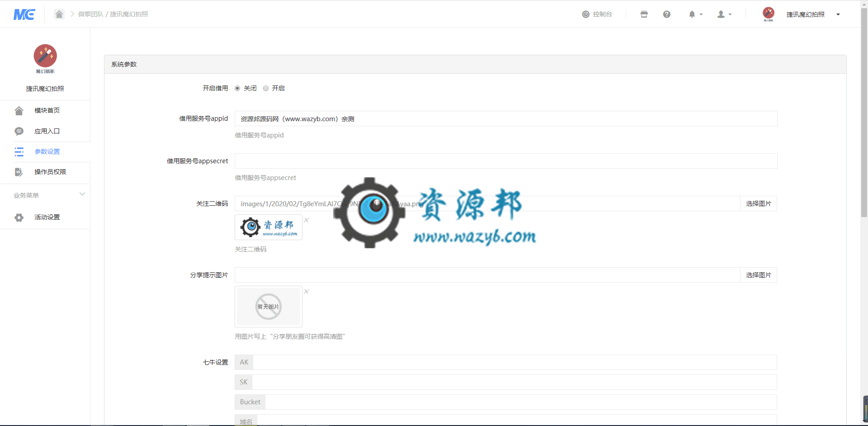The image size is (868, 426).
Task: Focus 七牛设置 AK input field
Action: 515,362
